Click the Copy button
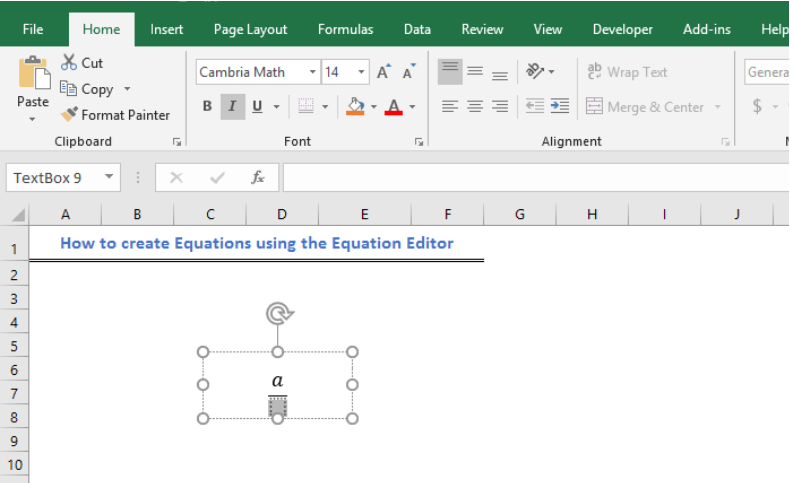 coord(87,89)
